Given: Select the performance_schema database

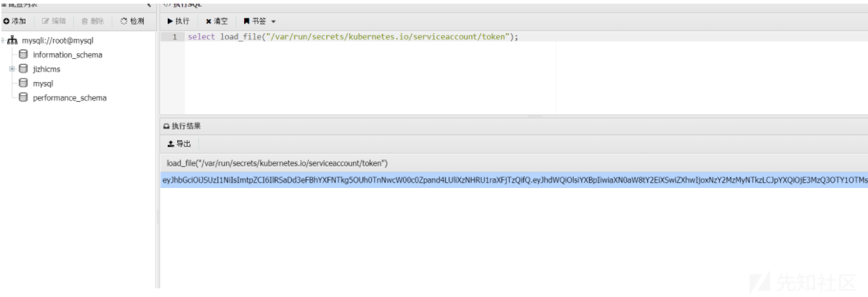Looking at the screenshot, I should pos(70,98).
